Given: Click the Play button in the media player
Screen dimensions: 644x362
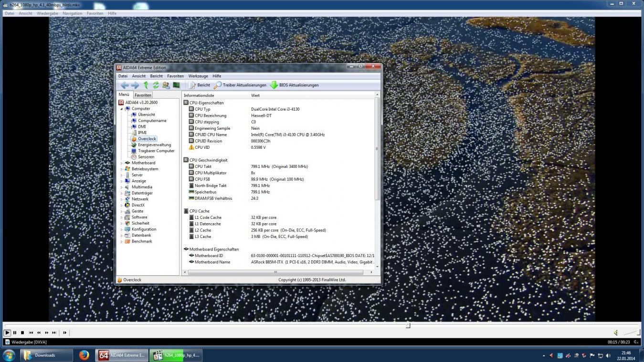Looking at the screenshot, I should point(7,332).
